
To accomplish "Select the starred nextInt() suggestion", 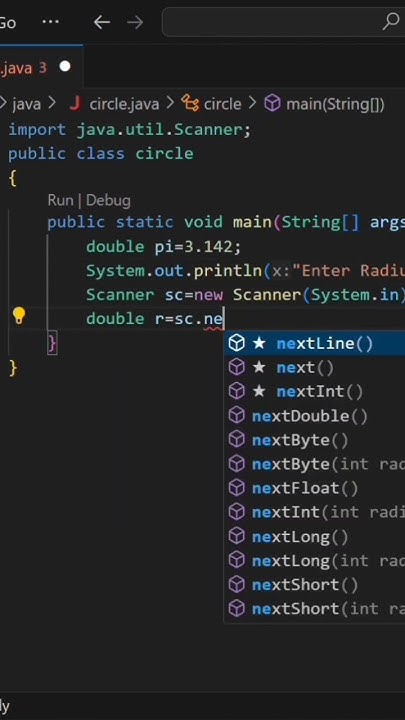I will 315,392.
